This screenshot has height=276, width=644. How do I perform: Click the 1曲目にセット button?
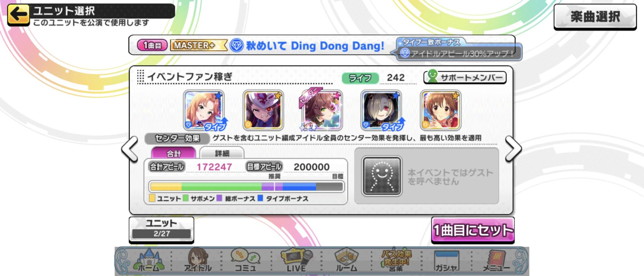point(473,230)
